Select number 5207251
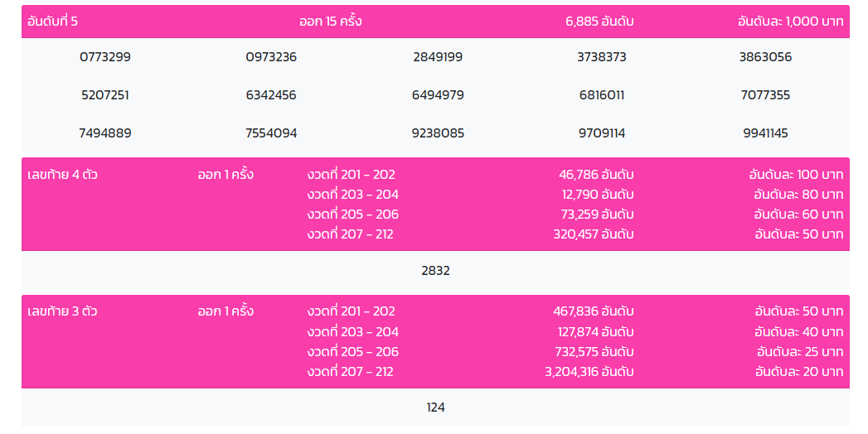Image resolution: width=868 pixels, height=434 pixels. point(105,95)
